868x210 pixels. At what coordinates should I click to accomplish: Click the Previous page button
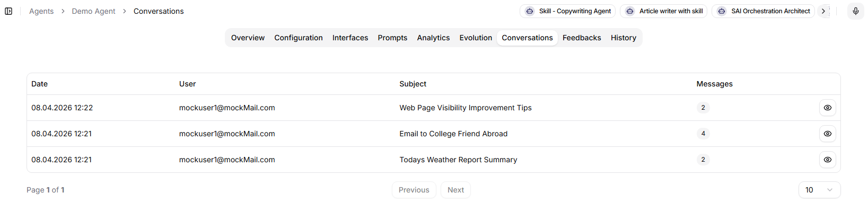coord(414,190)
